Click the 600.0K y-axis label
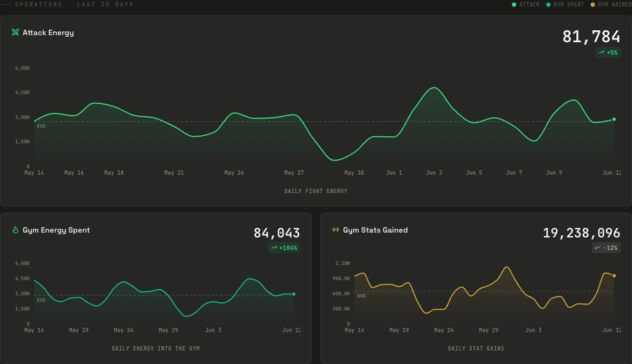This screenshot has width=632, height=364. point(341,294)
